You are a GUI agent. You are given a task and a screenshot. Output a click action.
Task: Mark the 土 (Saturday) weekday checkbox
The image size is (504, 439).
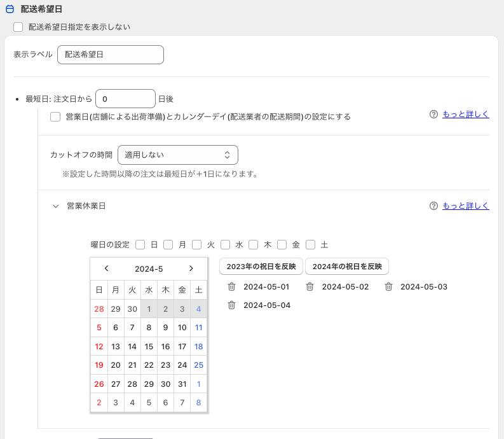coord(311,244)
